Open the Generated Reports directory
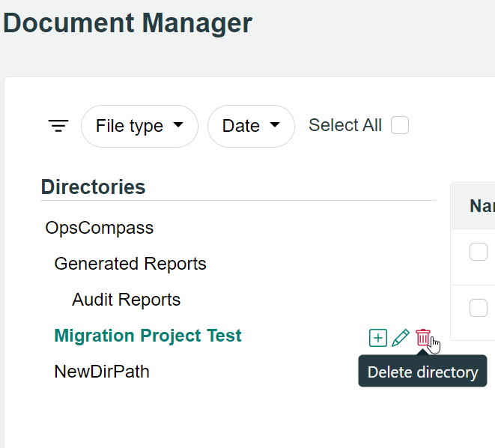 click(130, 264)
